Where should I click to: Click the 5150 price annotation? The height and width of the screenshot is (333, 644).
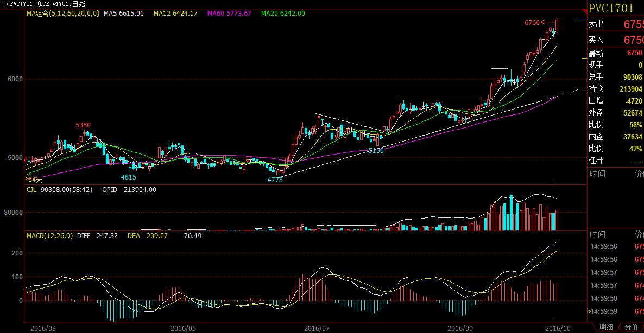point(376,151)
